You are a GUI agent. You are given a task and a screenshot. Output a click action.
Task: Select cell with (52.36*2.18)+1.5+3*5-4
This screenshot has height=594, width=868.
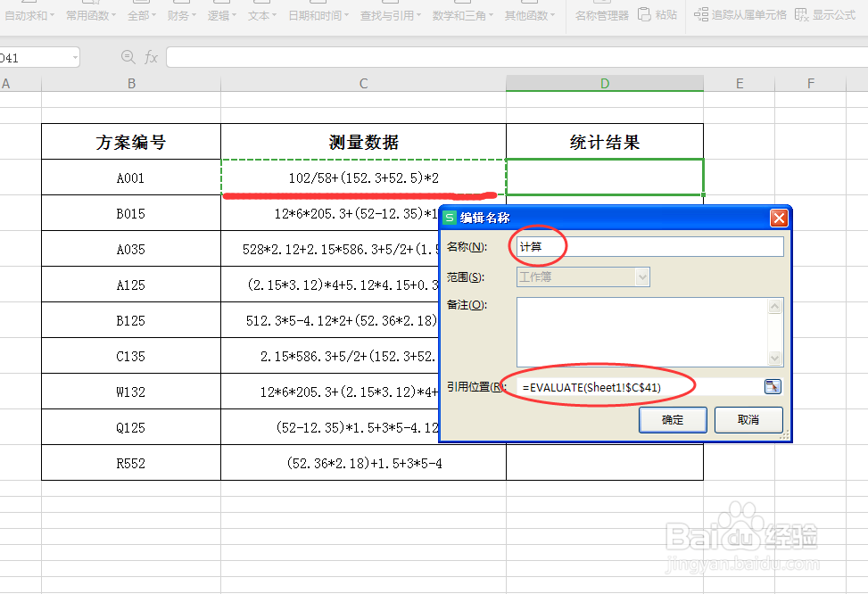[x=363, y=463]
